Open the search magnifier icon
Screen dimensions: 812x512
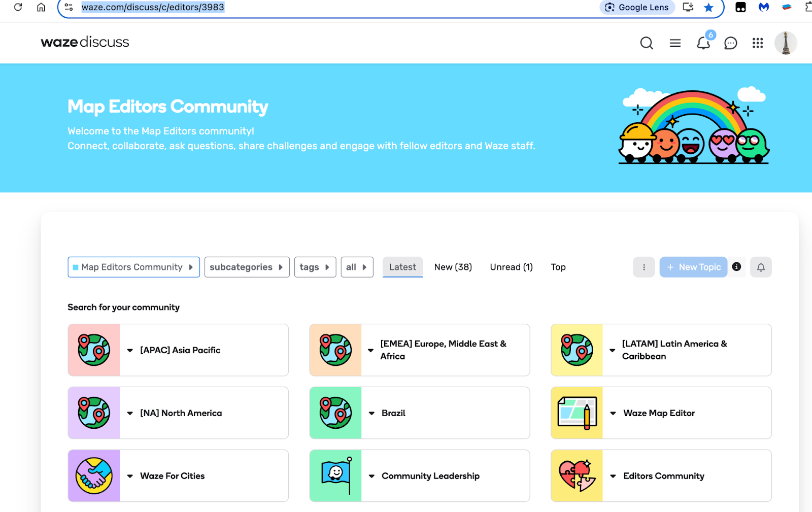point(646,43)
